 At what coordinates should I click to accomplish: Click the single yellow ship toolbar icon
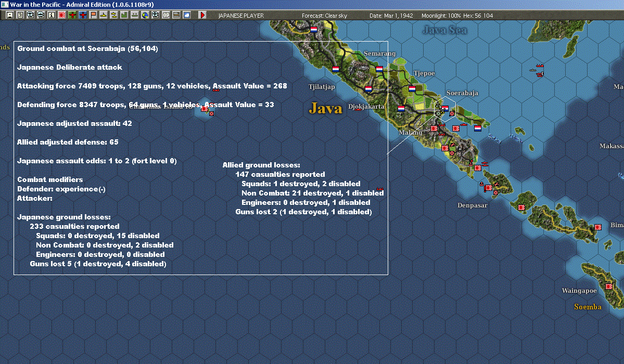pos(104,15)
